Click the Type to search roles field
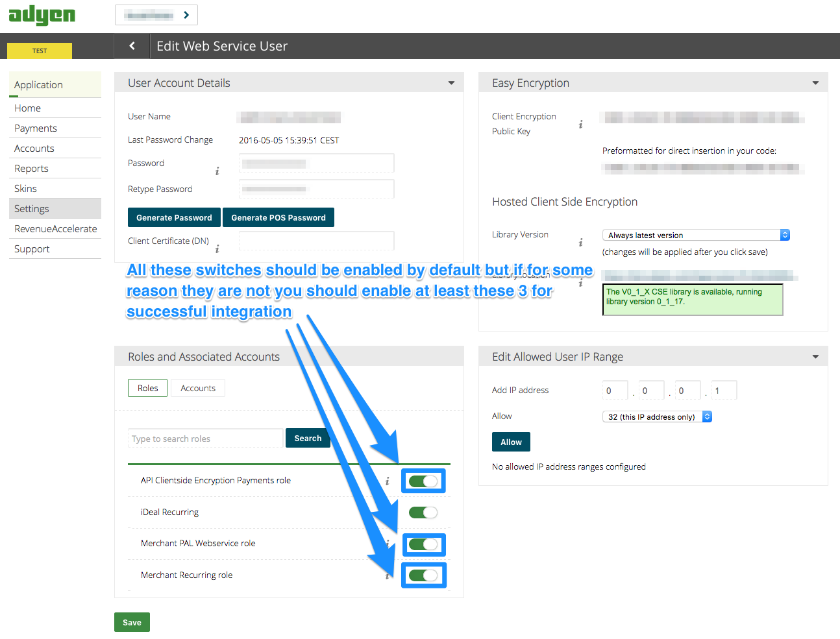Image resolution: width=840 pixels, height=639 pixels. tap(206, 439)
